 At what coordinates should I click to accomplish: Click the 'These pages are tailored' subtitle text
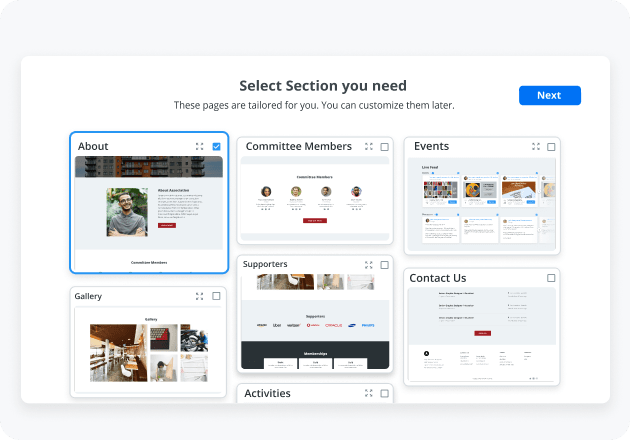coord(314,105)
